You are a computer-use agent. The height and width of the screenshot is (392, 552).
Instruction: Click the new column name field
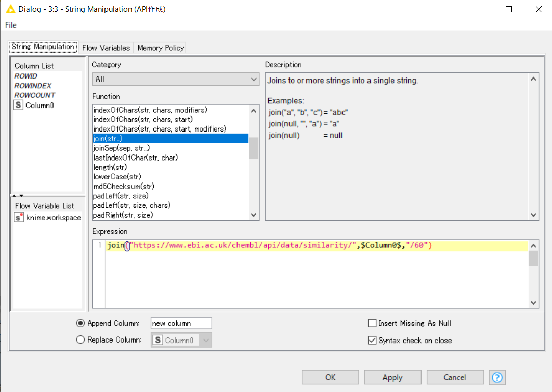[181, 323]
